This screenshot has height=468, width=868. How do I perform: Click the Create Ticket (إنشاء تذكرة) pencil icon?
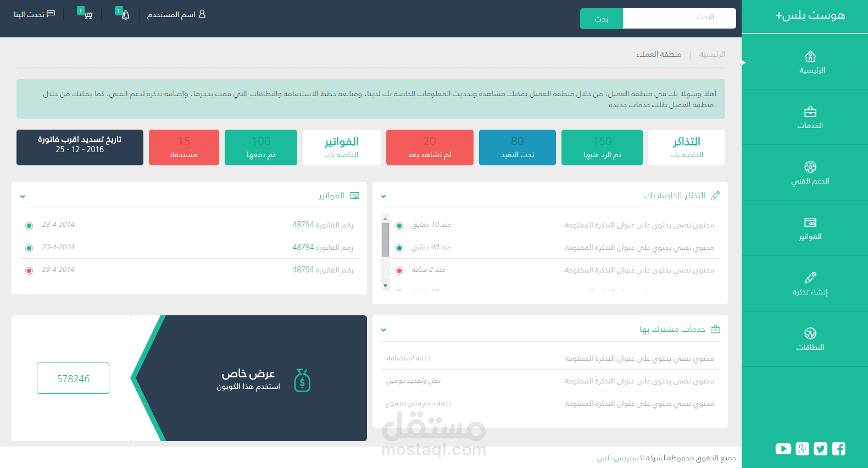[810, 277]
